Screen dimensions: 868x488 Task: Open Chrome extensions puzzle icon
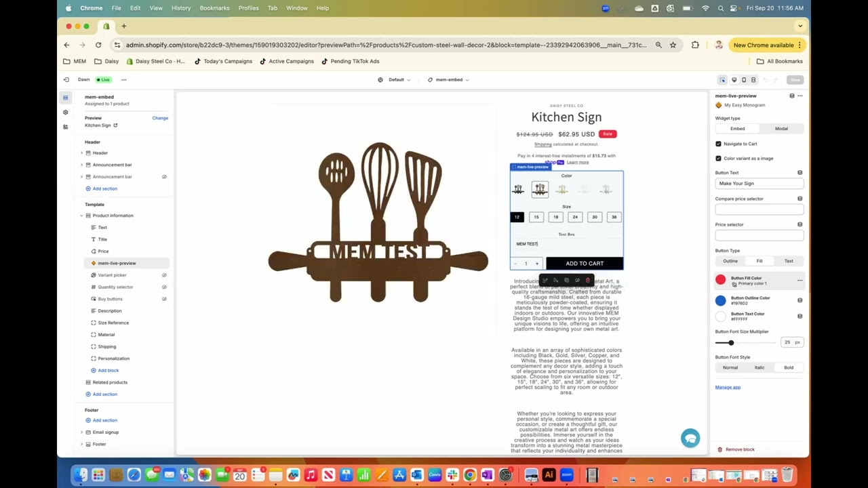[695, 45]
